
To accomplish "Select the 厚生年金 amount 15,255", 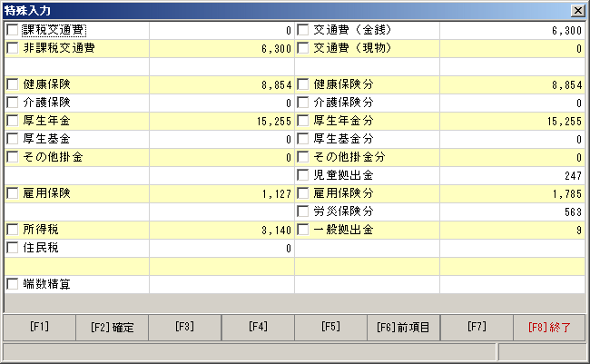I will tap(221, 121).
